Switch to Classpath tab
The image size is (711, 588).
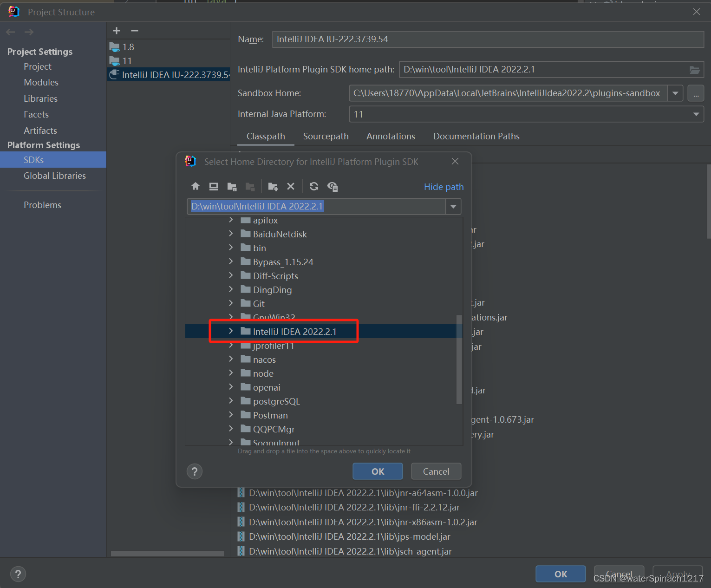(x=266, y=137)
